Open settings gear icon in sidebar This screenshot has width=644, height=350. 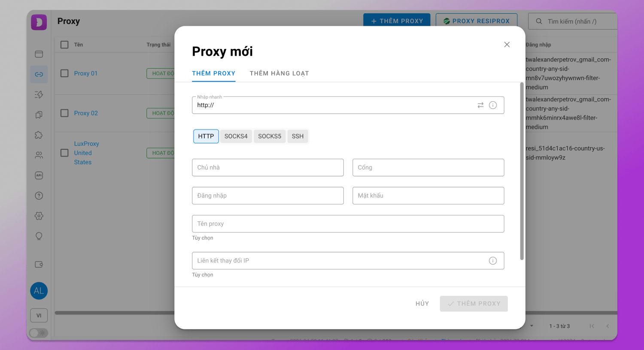coord(39,216)
